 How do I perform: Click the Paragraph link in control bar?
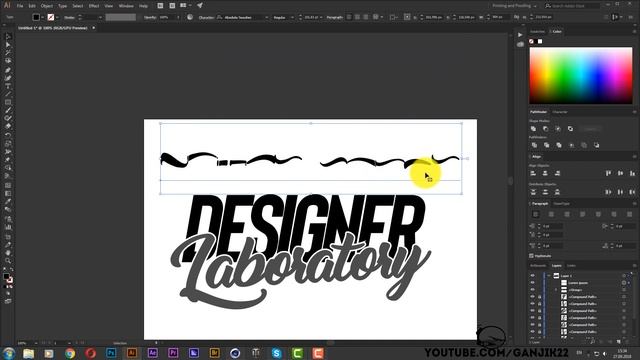(334, 18)
